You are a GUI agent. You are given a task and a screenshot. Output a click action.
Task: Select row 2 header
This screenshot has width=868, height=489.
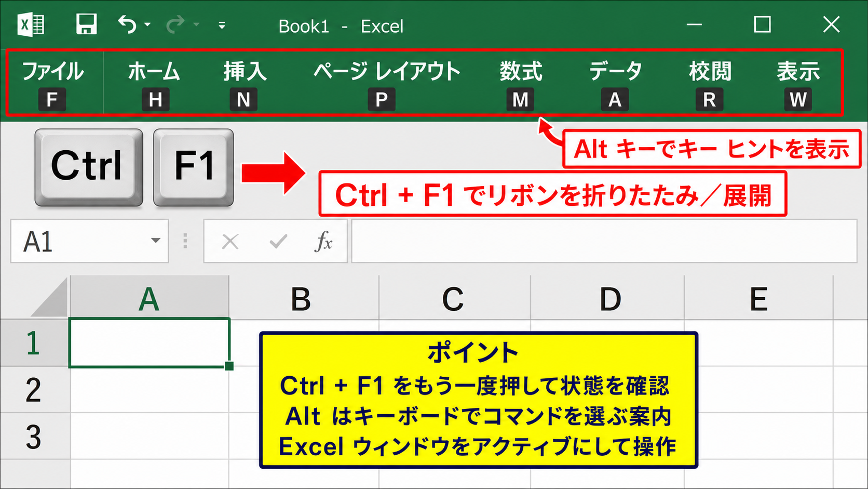pyautogui.click(x=34, y=390)
